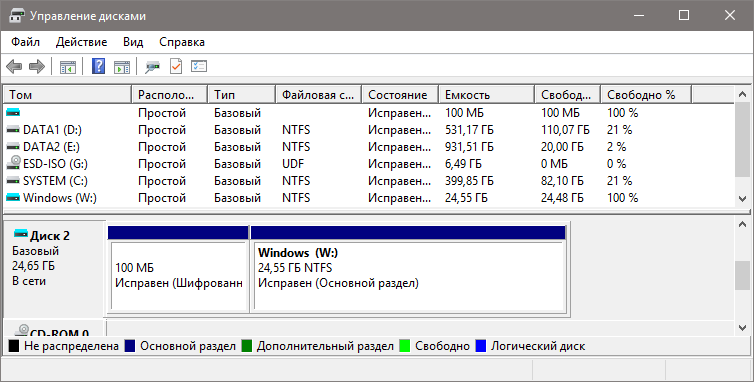Click the blue Логический диск legend swatch
Image resolution: width=754 pixels, height=382 pixels.
[x=480, y=346]
